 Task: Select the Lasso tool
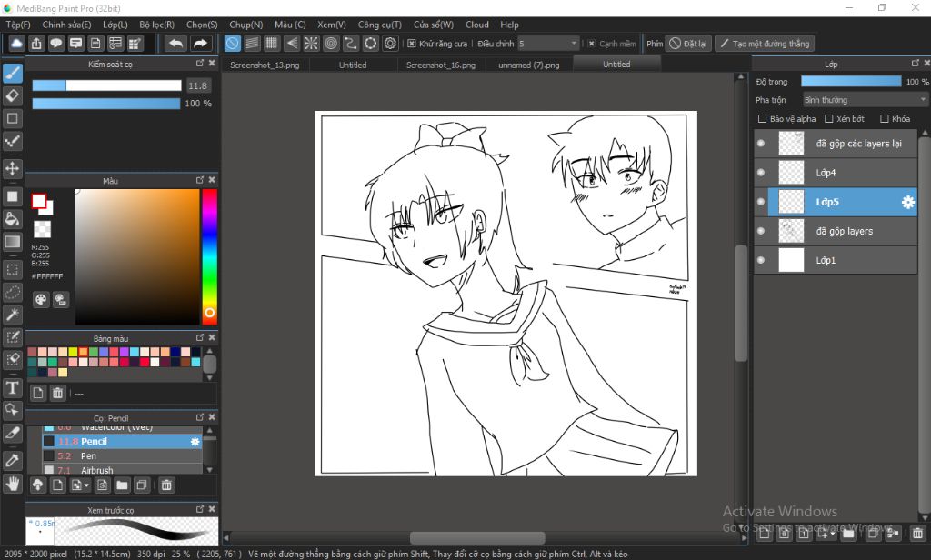click(13, 292)
